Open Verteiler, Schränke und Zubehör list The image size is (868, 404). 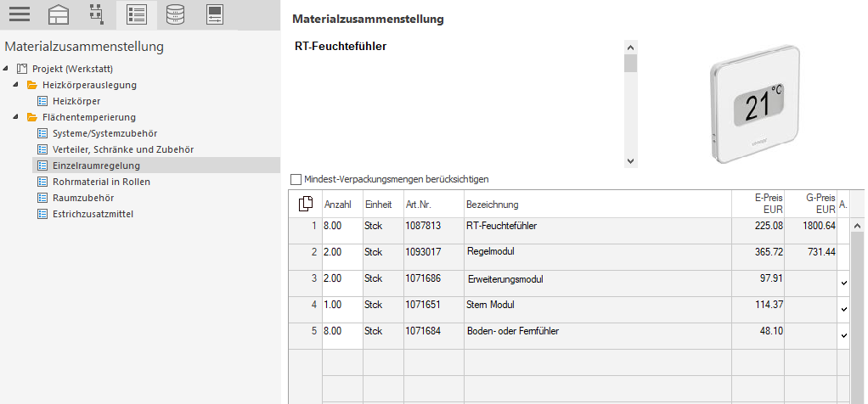point(123,149)
